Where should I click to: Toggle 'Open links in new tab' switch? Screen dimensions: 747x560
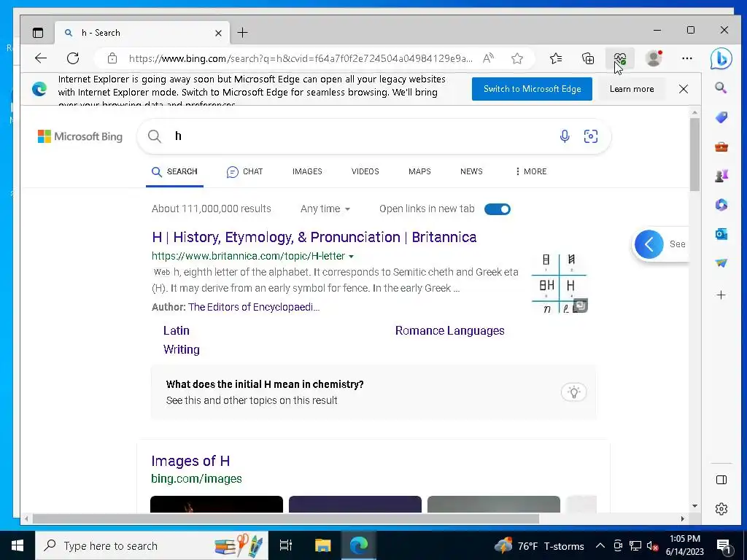[x=498, y=209]
